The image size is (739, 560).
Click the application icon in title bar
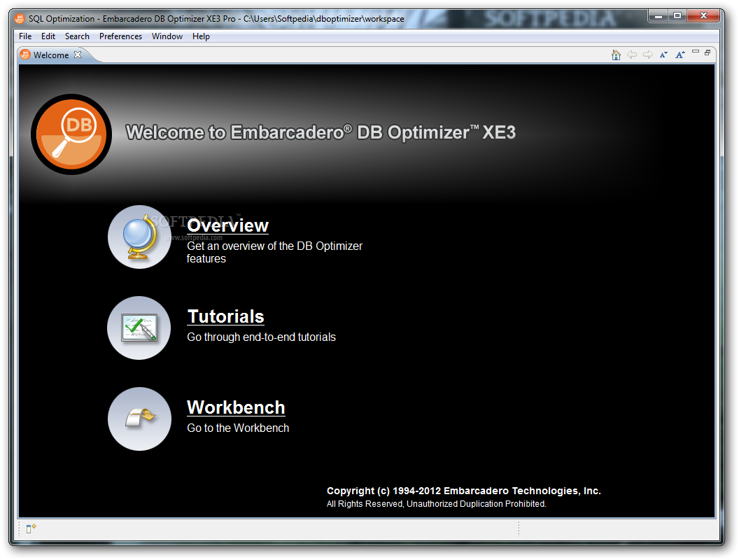click(x=20, y=18)
